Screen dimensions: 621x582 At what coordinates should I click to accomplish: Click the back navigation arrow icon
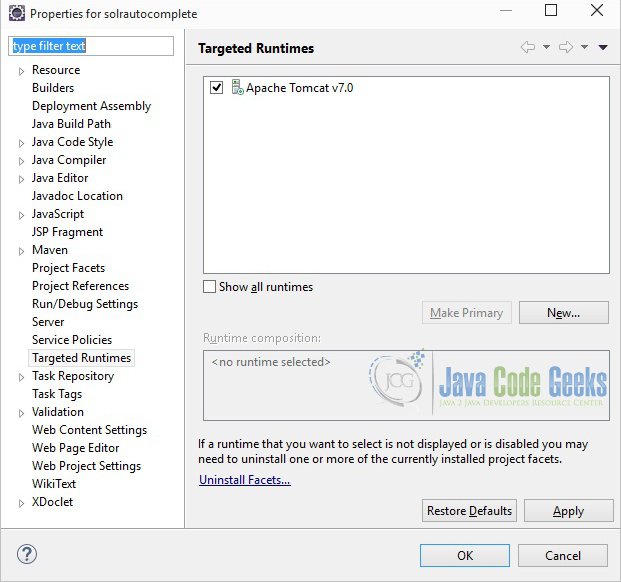(x=528, y=47)
